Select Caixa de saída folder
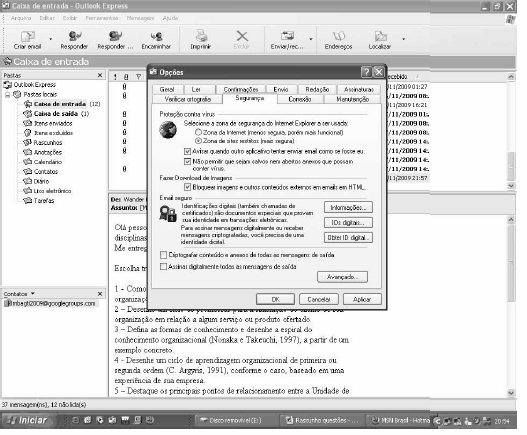527x435 pixels. coord(56,114)
